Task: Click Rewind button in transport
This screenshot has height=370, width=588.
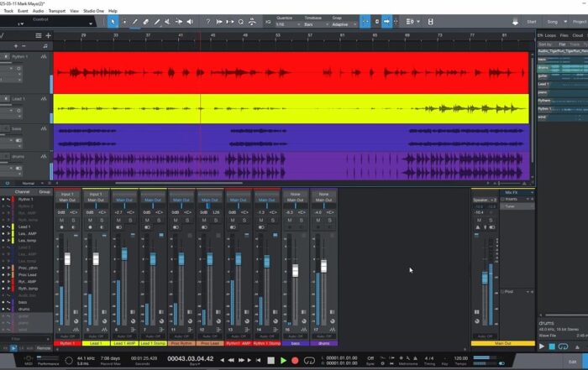Action: pyautogui.click(x=231, y=360)
